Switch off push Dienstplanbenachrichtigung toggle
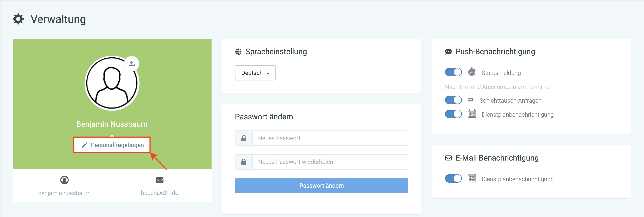The height and width of the screenshot is (217, 644). (453, 114)
